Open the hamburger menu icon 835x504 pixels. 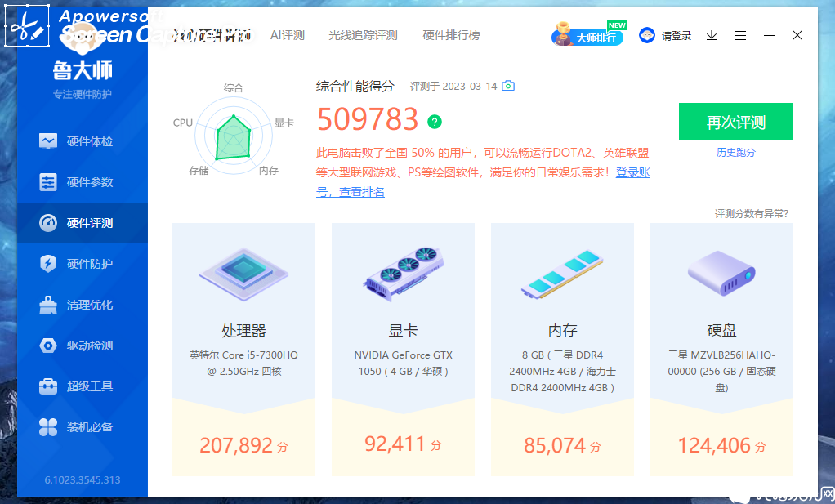(739, 36)
